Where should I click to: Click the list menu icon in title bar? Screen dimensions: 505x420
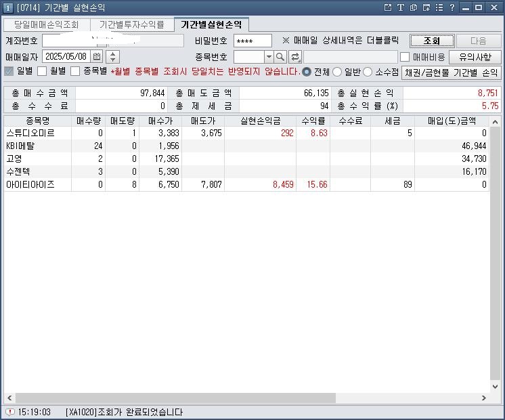(x=439, y=7)
